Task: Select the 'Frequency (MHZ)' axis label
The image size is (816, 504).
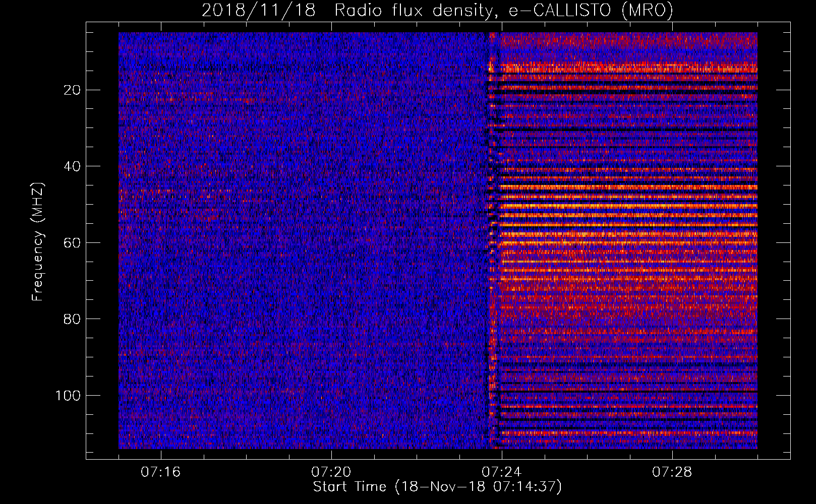Action: [38, 241]
